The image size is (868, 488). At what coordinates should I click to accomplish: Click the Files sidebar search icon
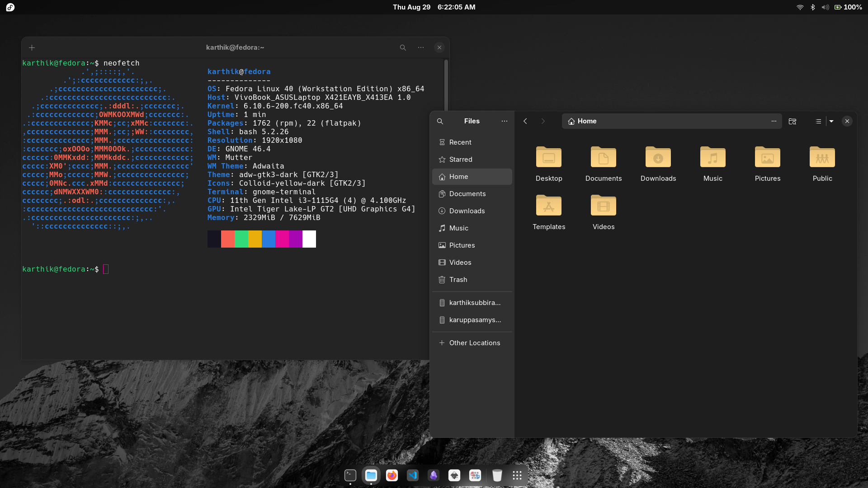tap(440, 121)
